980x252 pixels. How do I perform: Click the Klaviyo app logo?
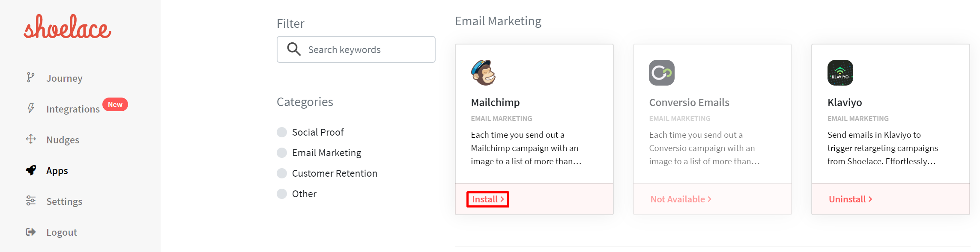click(x=840, y=73)
